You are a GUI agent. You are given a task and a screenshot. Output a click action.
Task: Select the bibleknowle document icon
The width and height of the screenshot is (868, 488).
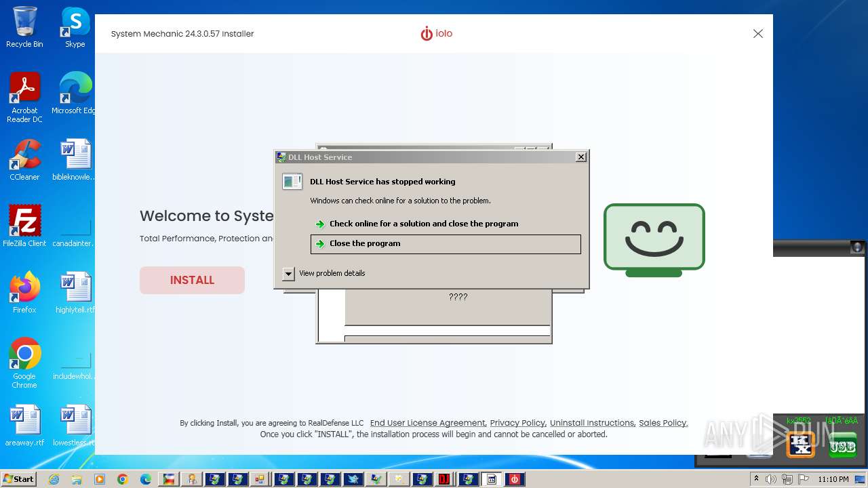pyautogui.click(x=75, y=160)
